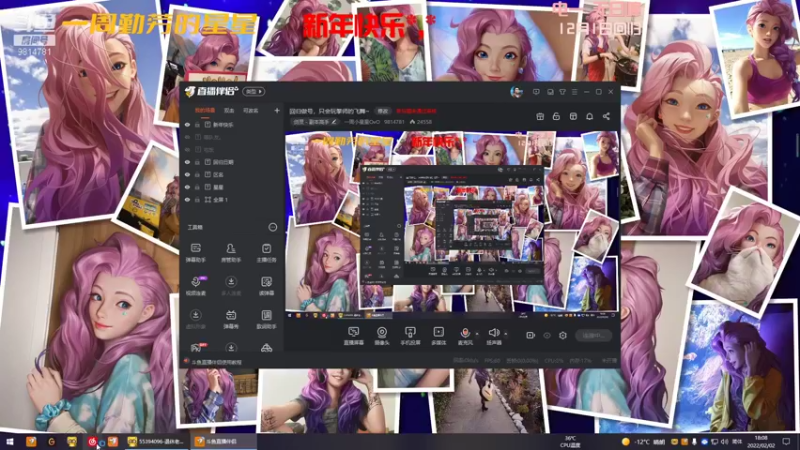Add a 摄像头 camera source
800x450 pixels.
click(382, 336)
